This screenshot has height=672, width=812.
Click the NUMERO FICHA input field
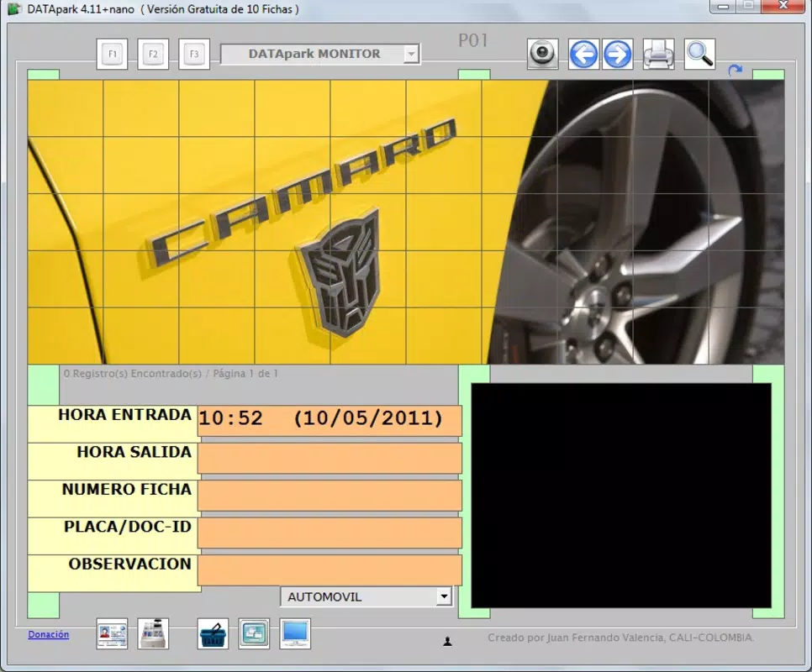click(330, 495)
